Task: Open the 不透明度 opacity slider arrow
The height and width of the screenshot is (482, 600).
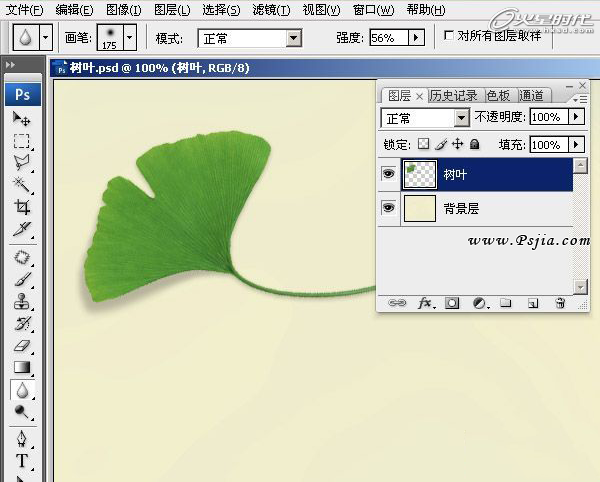Action: tap(576, 118)
